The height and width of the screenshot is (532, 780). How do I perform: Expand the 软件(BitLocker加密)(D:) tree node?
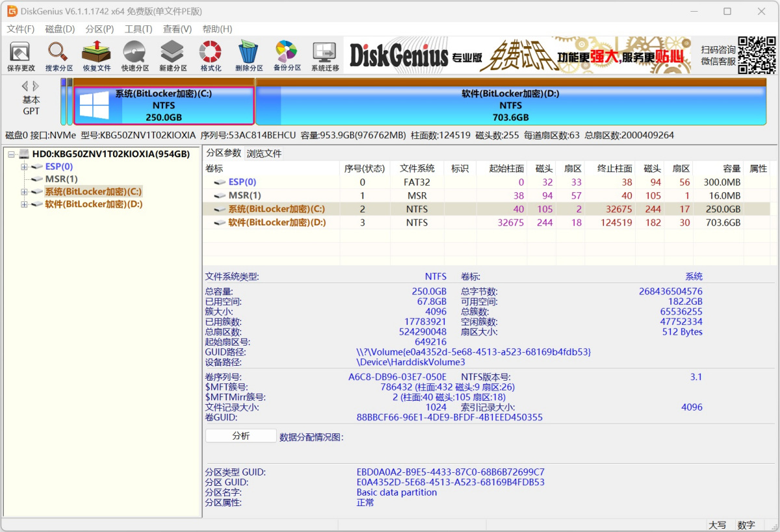pyautogui.click(x=23, y=204)
